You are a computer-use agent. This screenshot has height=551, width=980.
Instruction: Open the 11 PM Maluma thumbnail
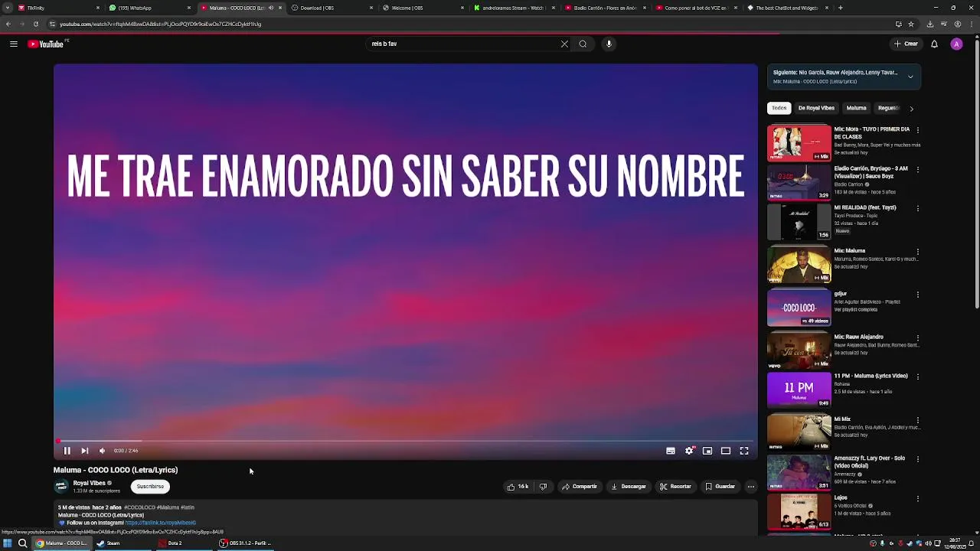click(x=799, y=390)
